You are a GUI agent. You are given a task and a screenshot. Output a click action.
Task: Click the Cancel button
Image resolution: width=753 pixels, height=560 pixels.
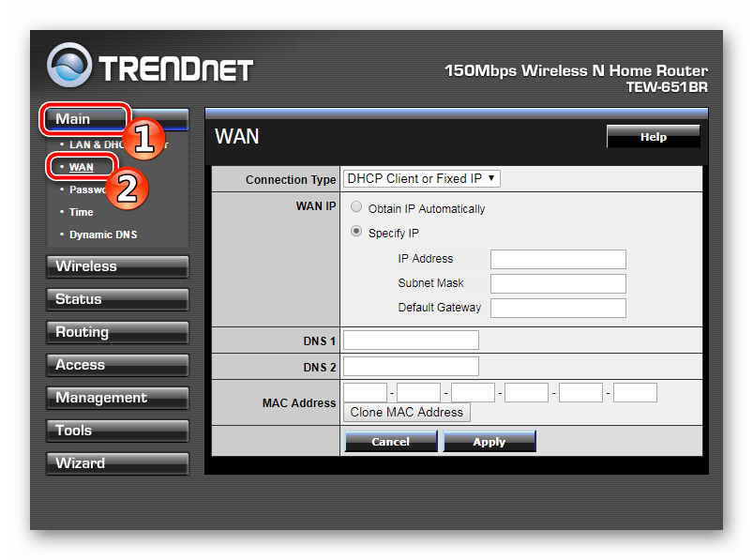click(x=391, y=442)
